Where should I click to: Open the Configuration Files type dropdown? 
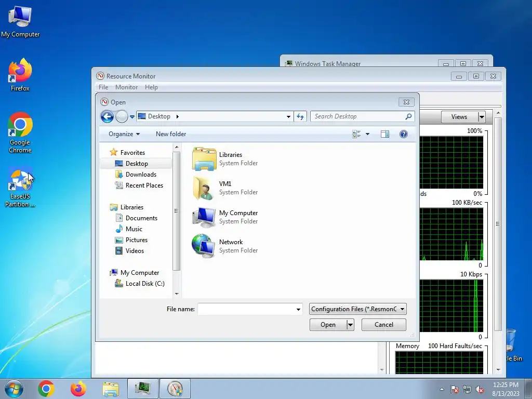tap(357, 309)
